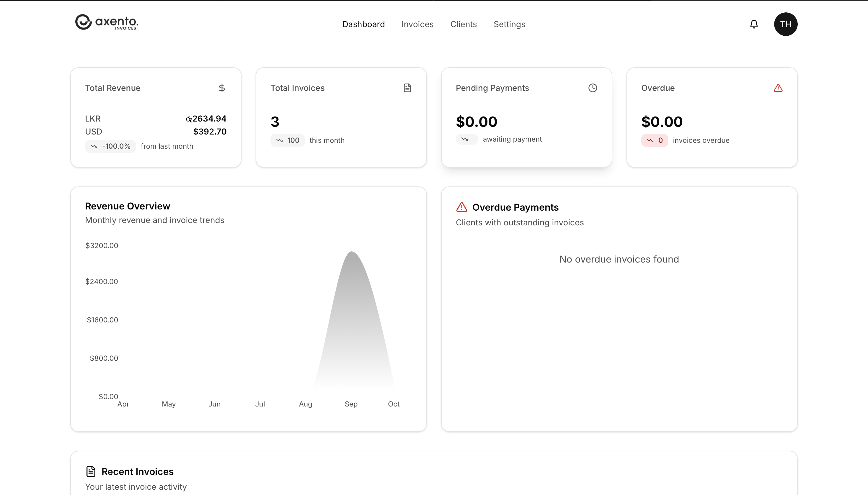Click the document icon in Total Invoices
This screenshot has height=495, width=868.
tap(407, 88)
